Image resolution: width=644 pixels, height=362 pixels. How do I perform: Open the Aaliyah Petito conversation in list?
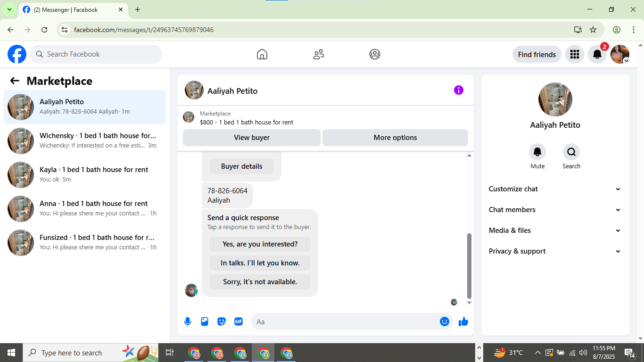(85, 107)
